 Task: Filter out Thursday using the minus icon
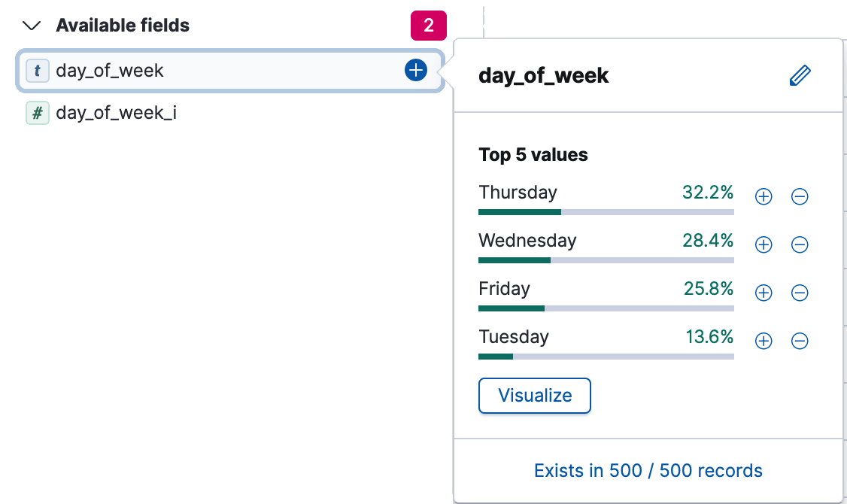pos(800,196)
